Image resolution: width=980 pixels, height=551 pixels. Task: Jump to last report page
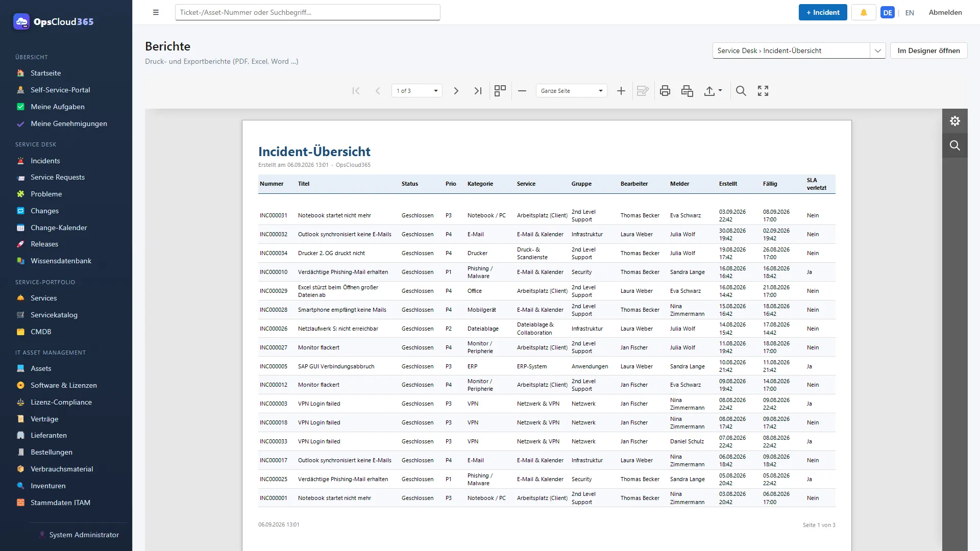tap(478, 91)
